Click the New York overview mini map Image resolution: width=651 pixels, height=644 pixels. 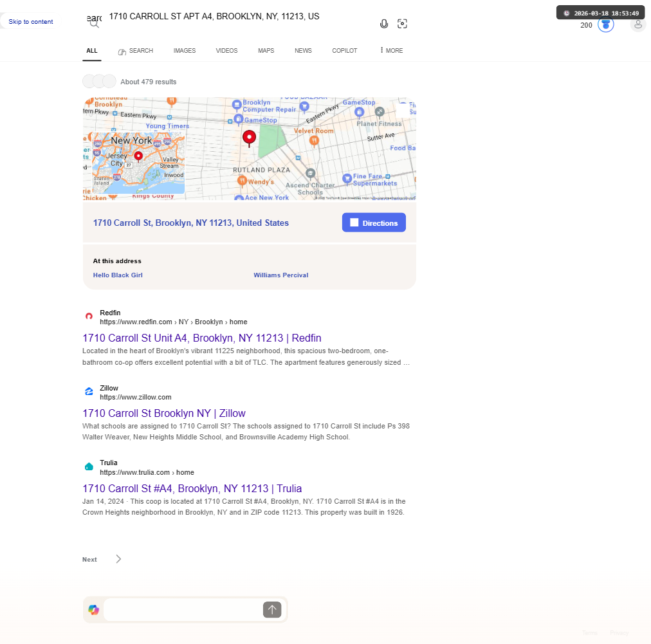(x=138, y=163)
